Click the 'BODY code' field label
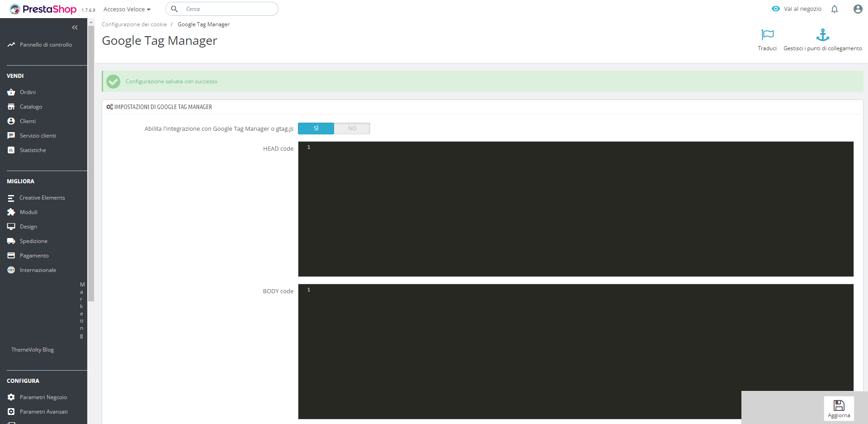This screenshot has width=868, height=424. tap(278, 291)
